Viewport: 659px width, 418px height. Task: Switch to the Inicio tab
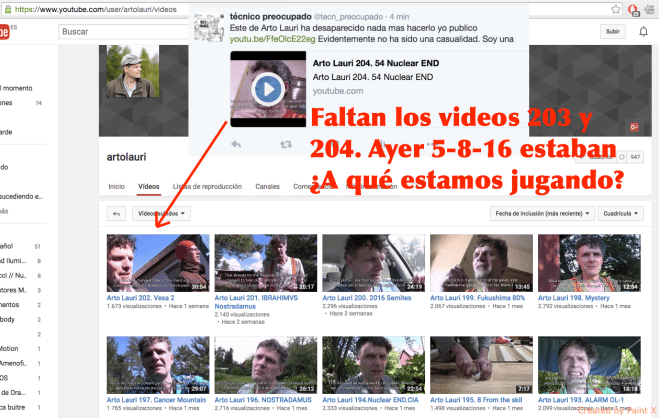[x=116, y=187]
